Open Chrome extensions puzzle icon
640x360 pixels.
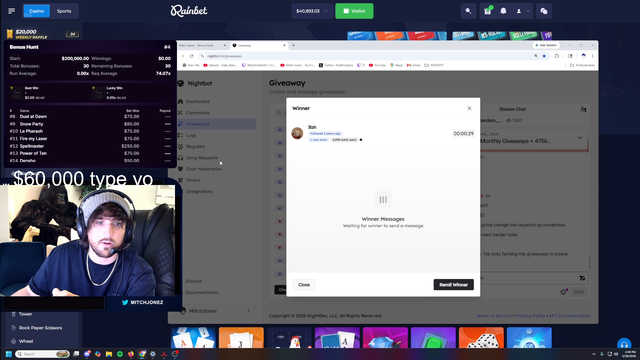pyautogui.click(x=556, y=56)
